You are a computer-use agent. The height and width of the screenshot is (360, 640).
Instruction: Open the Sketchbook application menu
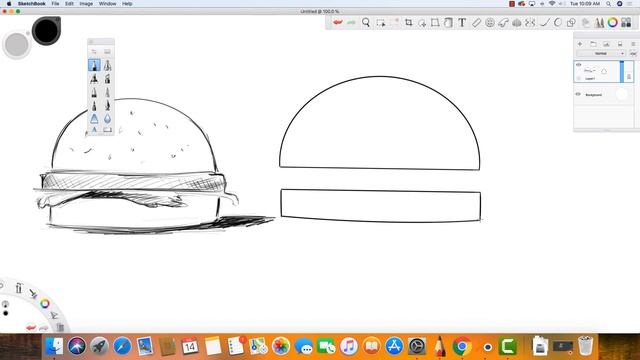click(x=31, y=4)
